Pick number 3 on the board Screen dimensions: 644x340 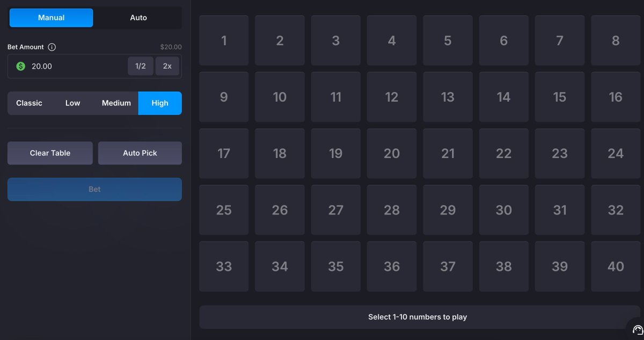336,41
